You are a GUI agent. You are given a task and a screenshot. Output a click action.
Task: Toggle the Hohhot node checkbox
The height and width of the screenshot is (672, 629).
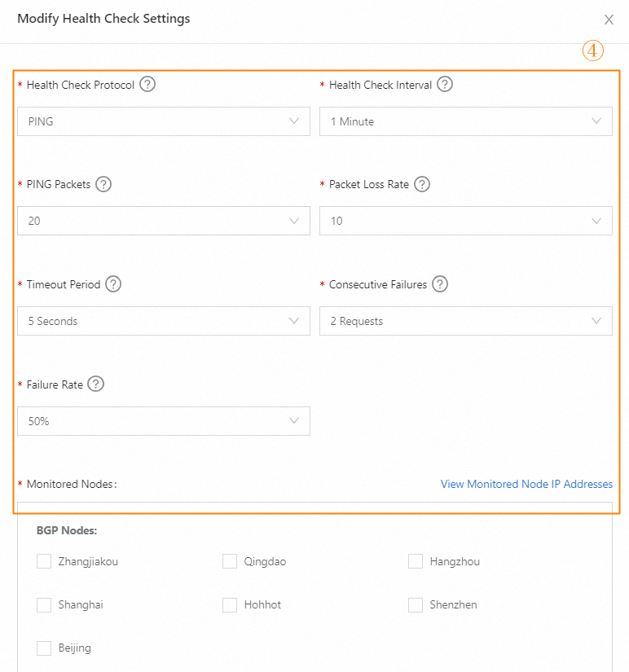pyautogui.click(x=230, y=605)
